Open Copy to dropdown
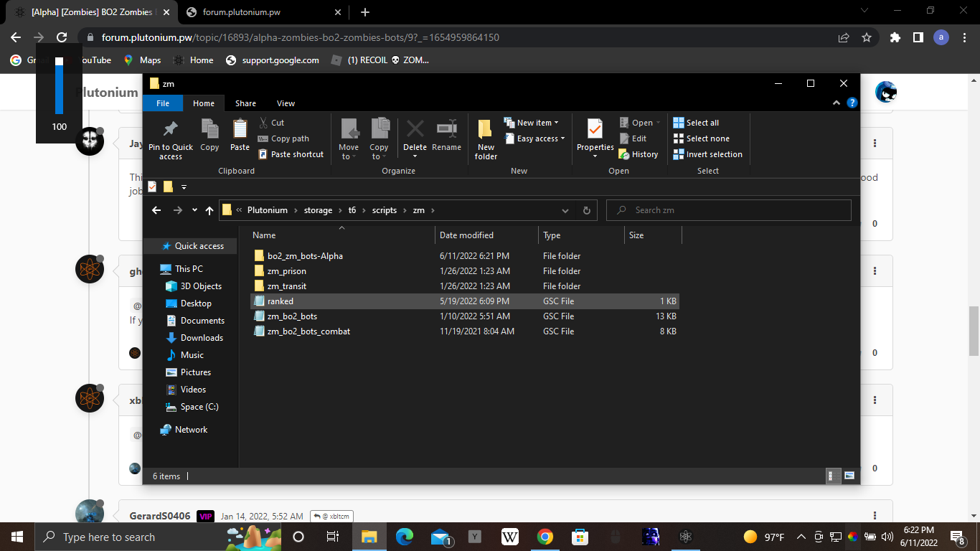This screenshot has width=980, height=551. click(x=379, y=140)
